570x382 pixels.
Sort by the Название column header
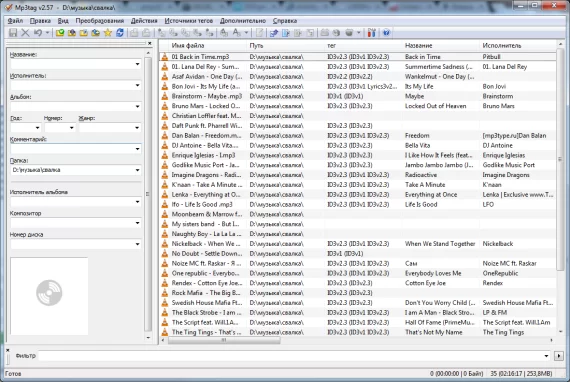click(441, 45)
